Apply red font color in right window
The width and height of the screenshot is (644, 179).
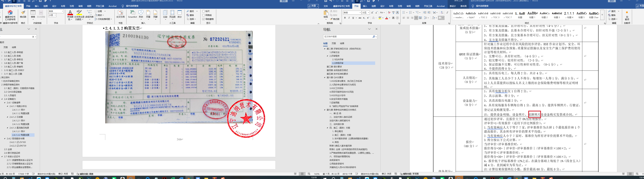386,18
